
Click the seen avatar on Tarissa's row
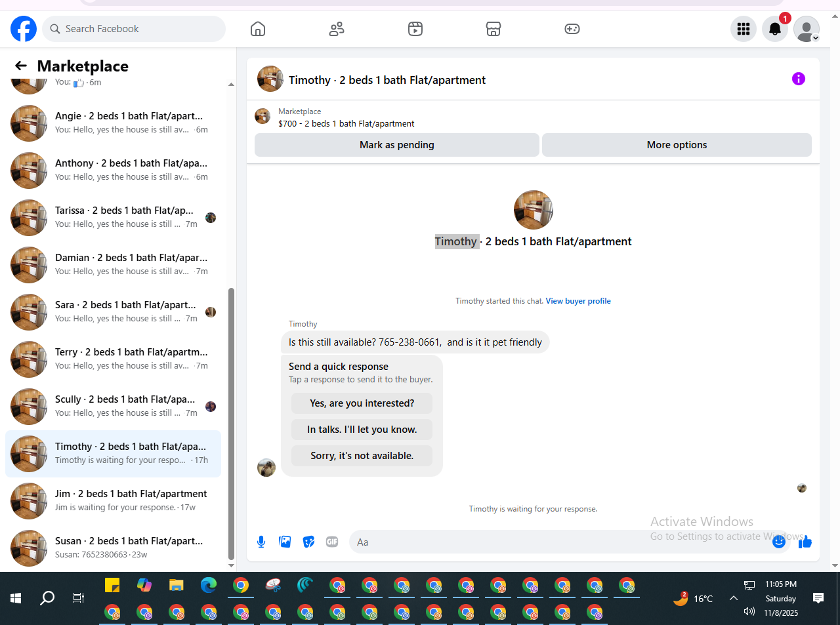211,218
